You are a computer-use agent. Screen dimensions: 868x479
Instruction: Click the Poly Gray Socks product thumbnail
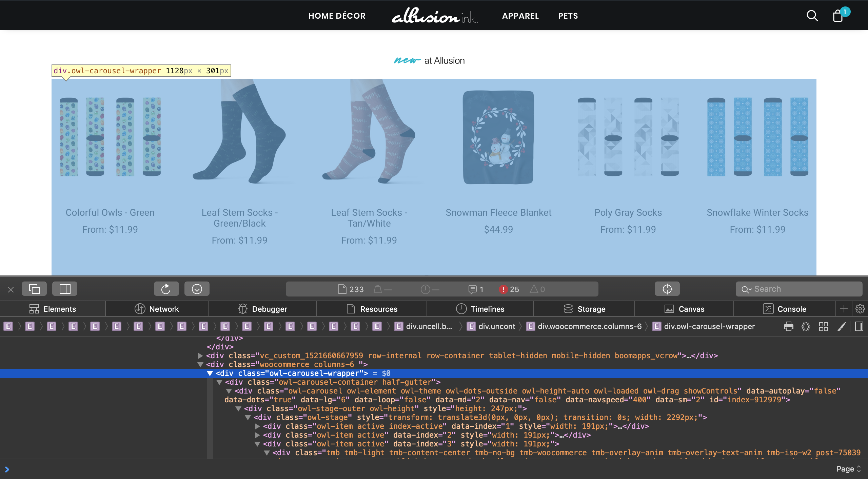[x=628, y=137]
